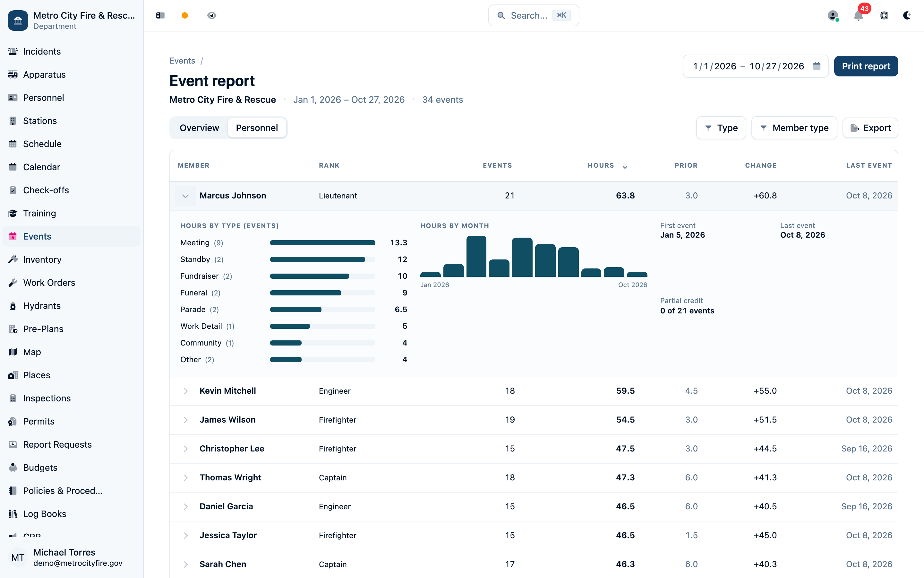Open Incidents in the sidebar
Image resolution: width=924 pixels, height=578 pixels.
[72, 51]
